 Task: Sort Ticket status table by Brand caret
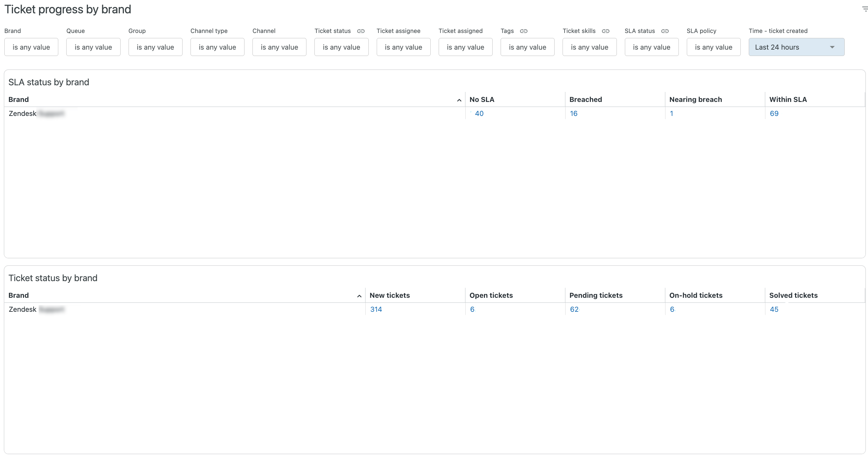[x=359, y=296]
